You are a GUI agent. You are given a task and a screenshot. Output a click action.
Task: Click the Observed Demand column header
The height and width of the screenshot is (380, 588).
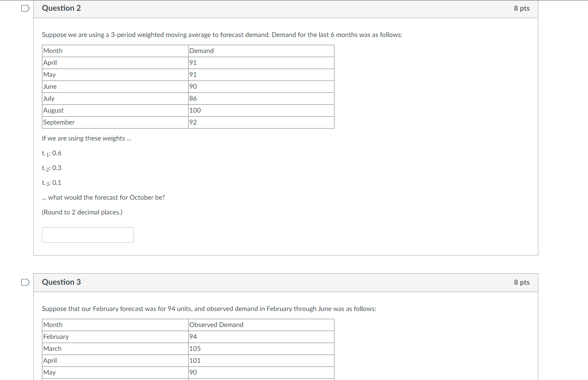261,325
